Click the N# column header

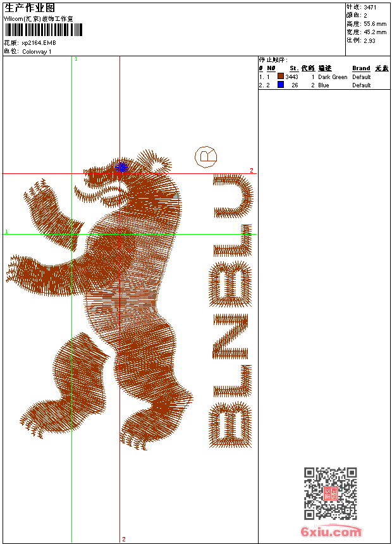point(271,68)
